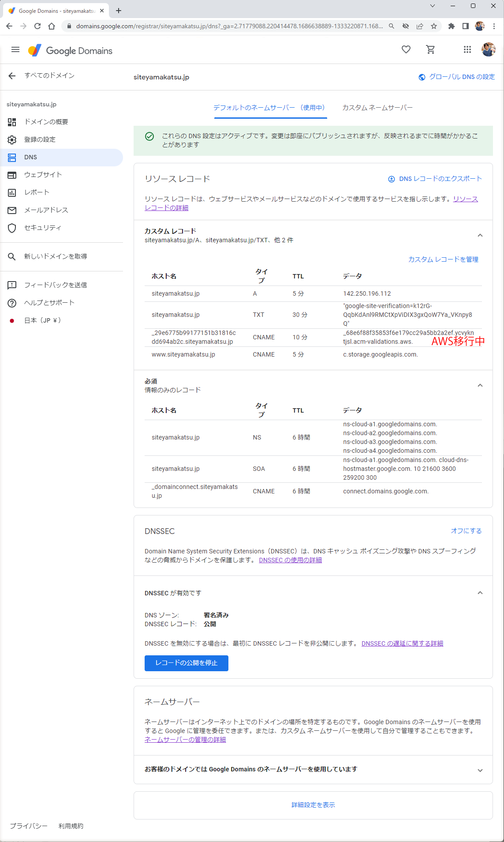Open tab search dropdown in title bar

coord(433,6)
